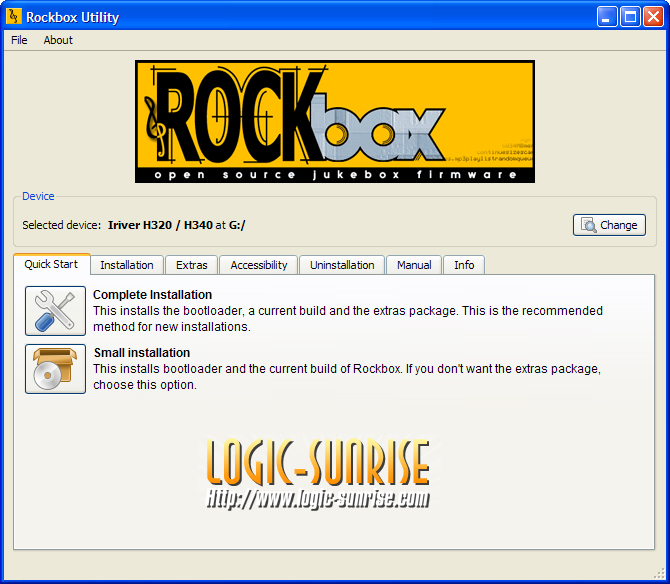Click the Rockbox logo banner
Viewport: 670px width, 584px height.
(335, 121)
